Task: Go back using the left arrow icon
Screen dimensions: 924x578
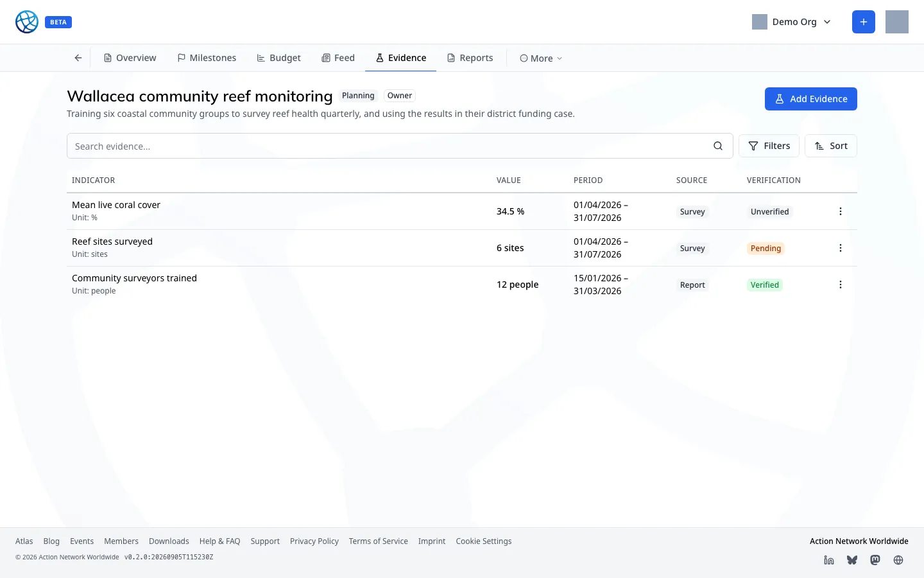Action: tap(78, 58)
